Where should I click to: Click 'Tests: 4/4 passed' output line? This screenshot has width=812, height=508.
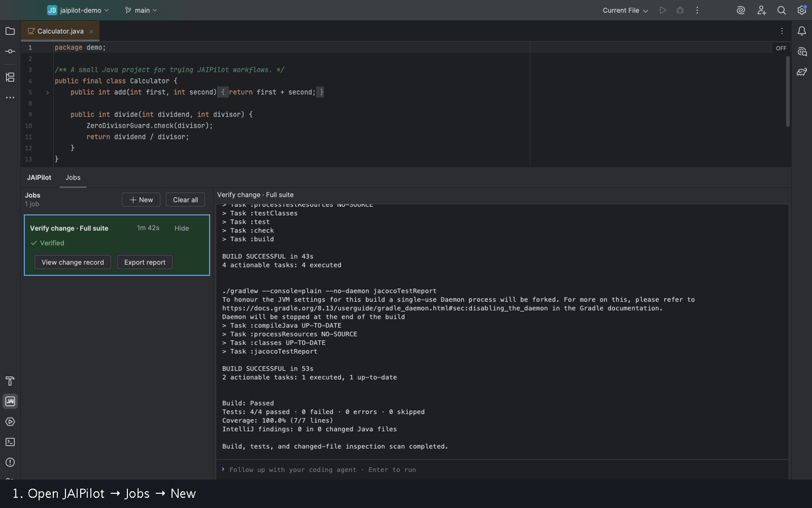tap(324, 411)
